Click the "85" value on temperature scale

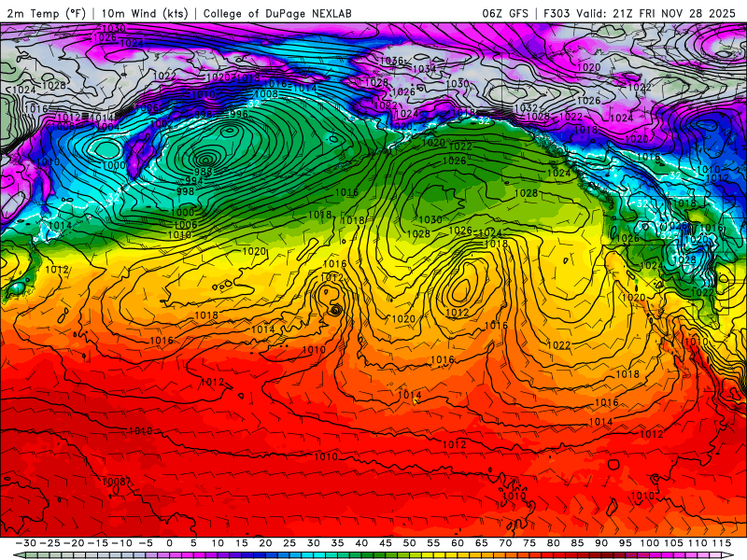[x=577, y=543]
